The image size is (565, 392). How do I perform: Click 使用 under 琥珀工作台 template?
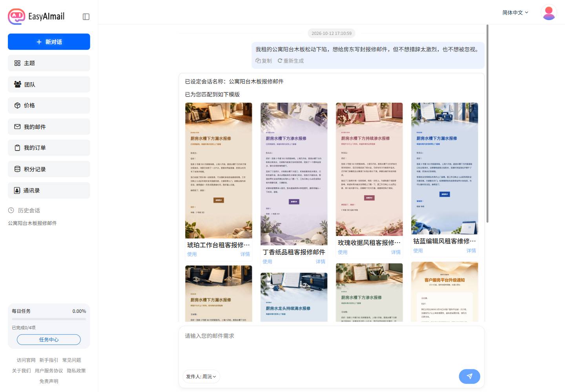click(x=192, y=254)
